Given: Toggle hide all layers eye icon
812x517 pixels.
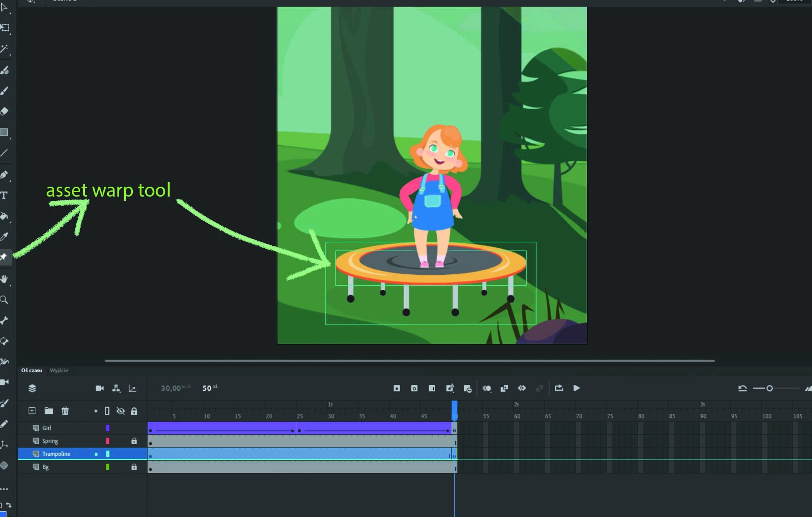Looking at the screenshot, I should point(120,411).
